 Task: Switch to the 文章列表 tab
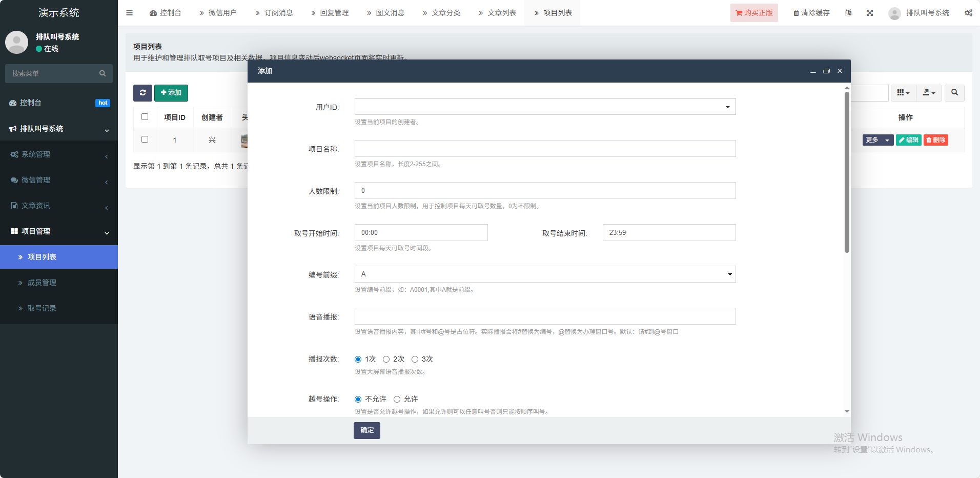pos(497,13)
